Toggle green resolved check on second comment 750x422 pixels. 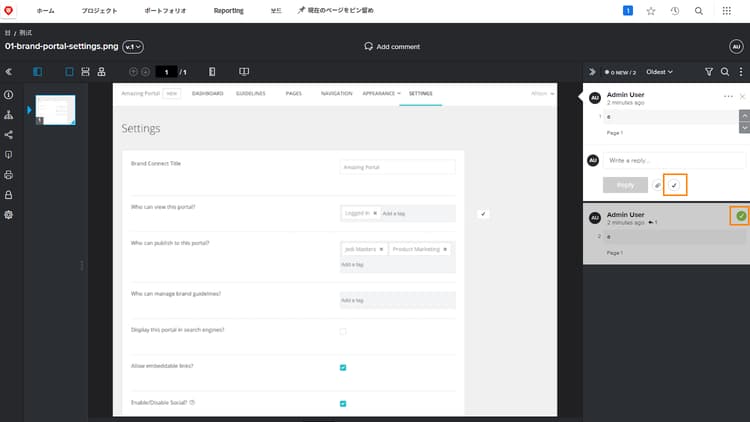coord(741,216)
